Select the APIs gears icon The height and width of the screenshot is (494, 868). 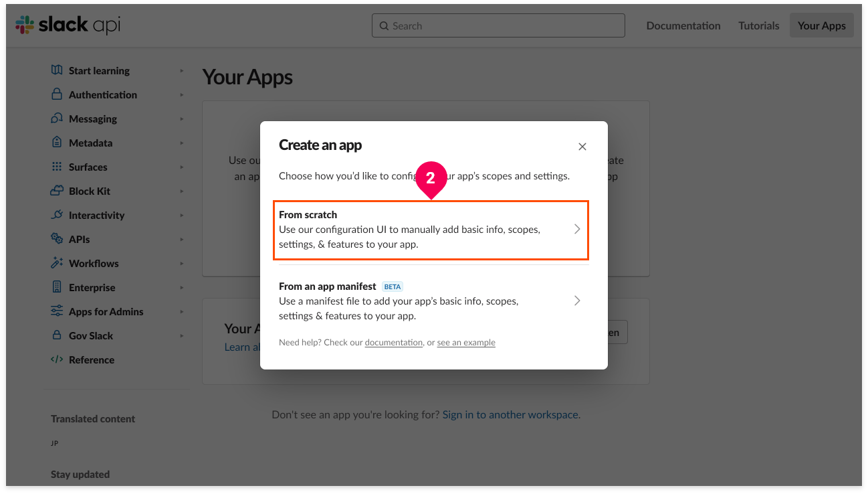pos(57,239)
